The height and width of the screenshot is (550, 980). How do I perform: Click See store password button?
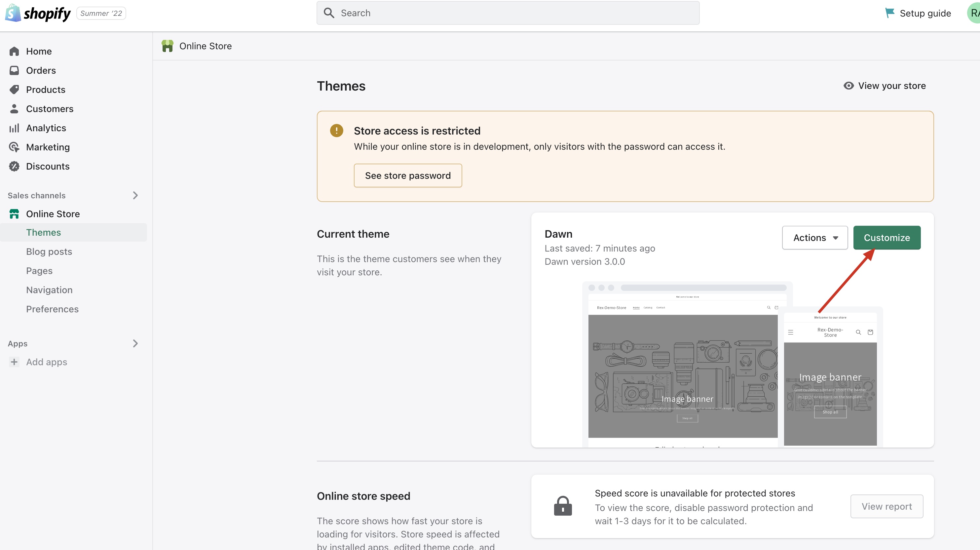tap(407, 176)
